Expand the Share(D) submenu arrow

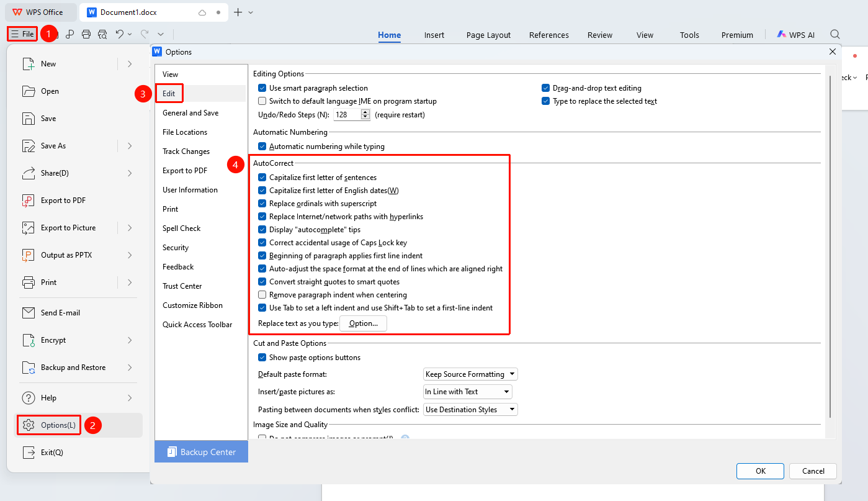tap(130, 173)
